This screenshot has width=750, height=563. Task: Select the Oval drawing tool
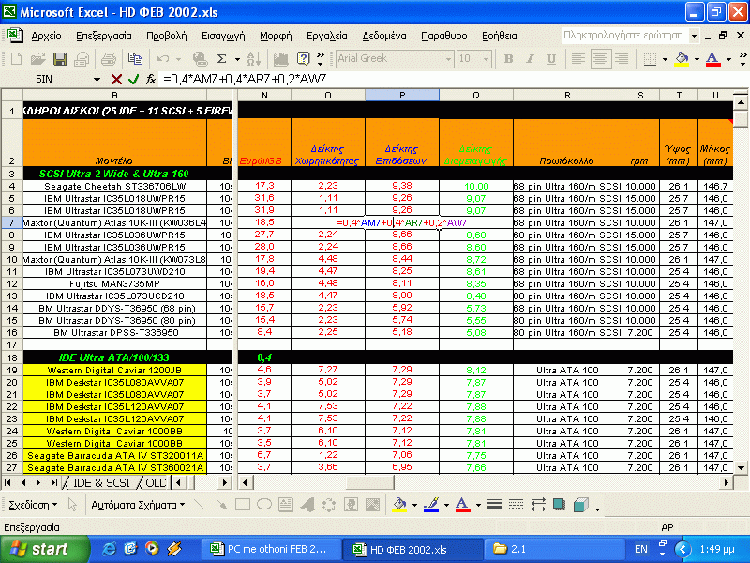pyautogui.click(x=264, y=505)
